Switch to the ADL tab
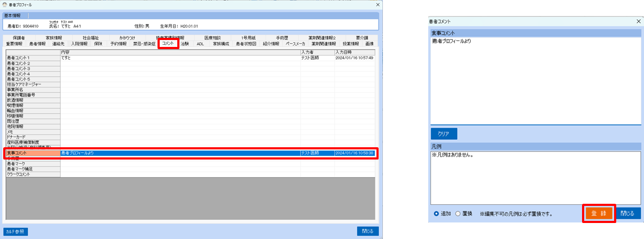 [x=200, y=44]
